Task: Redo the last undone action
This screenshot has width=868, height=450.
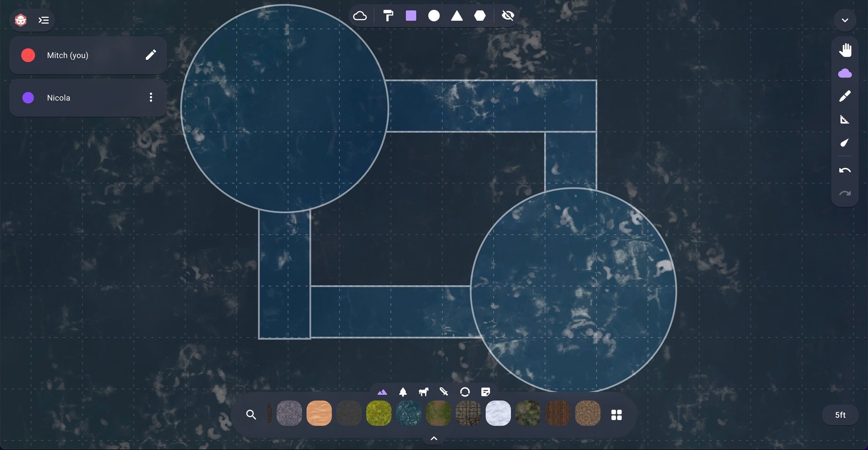Action: (845, 193)
